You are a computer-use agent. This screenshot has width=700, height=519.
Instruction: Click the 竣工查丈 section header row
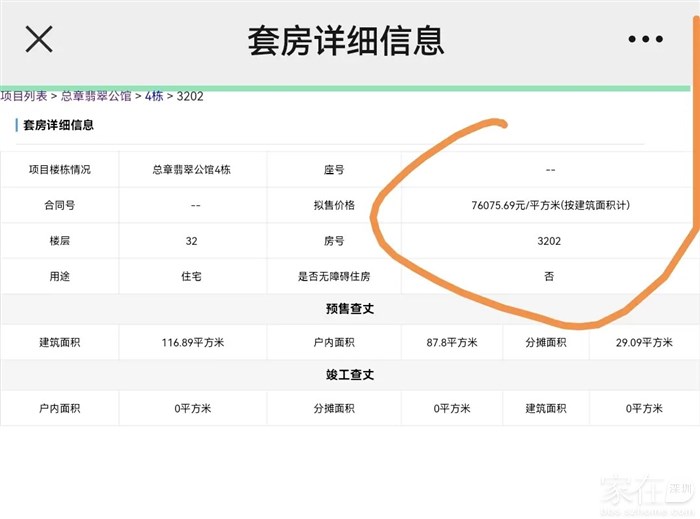click(x=350, y=374)
